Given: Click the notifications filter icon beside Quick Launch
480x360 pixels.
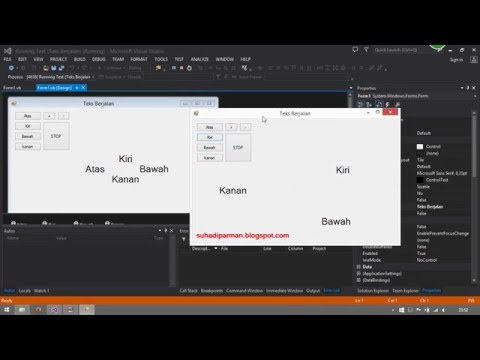Looking at the screenshot, I should point(366,50).
